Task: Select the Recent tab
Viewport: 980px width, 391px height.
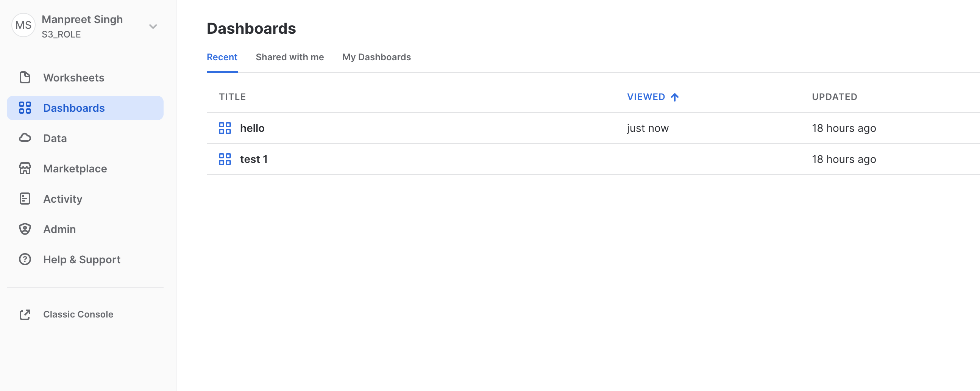Action: [x=222, y=57]
